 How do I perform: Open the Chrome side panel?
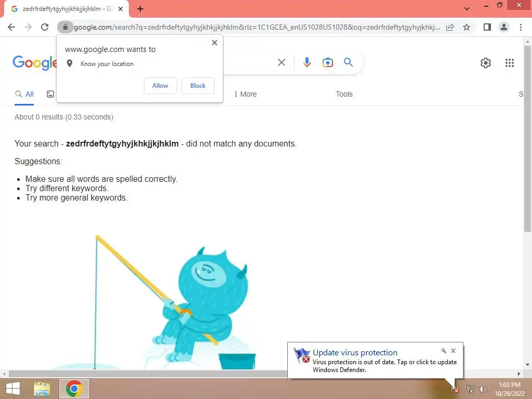point(487,27)
